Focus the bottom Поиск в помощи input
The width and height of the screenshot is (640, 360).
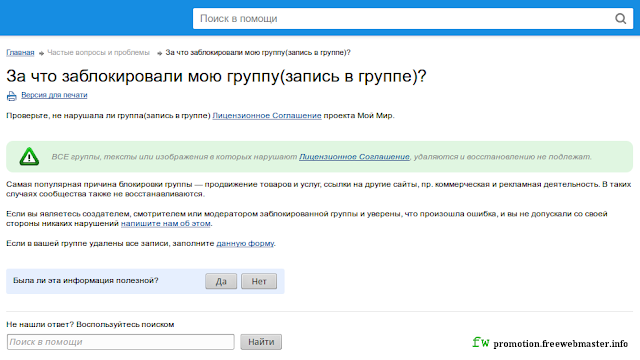pos(121,342)
